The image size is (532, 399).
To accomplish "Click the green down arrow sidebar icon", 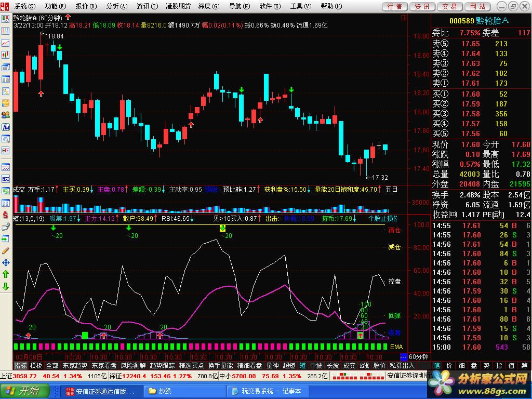I will click(x=5, y=286).
